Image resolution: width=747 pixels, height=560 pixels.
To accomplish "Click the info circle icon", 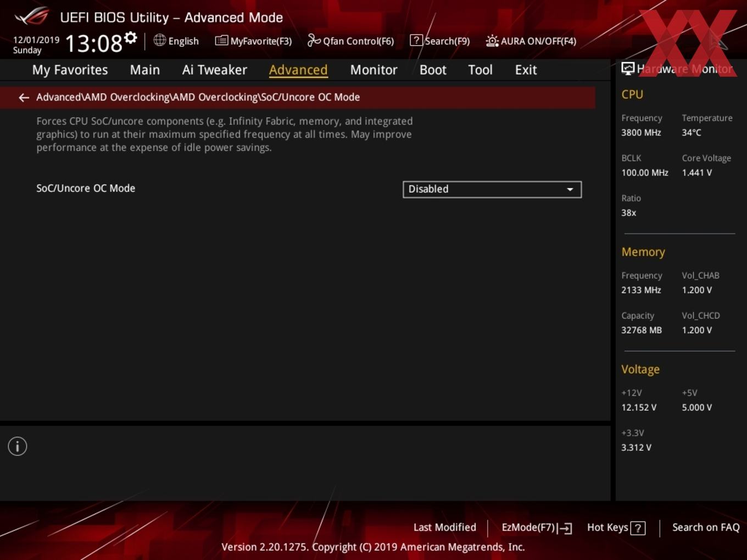I will (18, 446).
